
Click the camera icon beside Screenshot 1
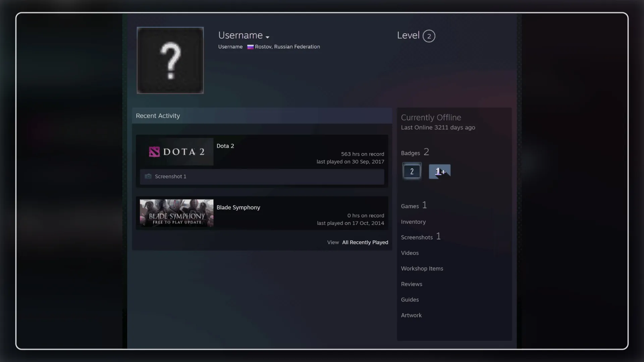click(148, 176)
